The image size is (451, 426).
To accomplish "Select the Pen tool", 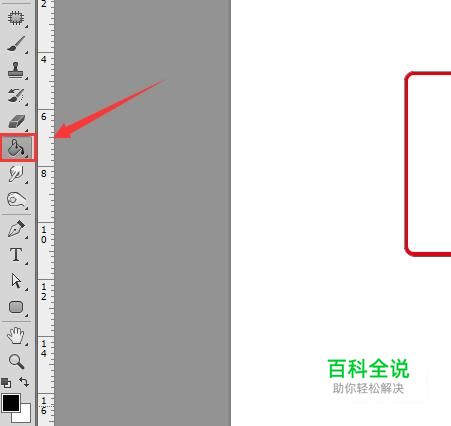I will click(16, 229).
